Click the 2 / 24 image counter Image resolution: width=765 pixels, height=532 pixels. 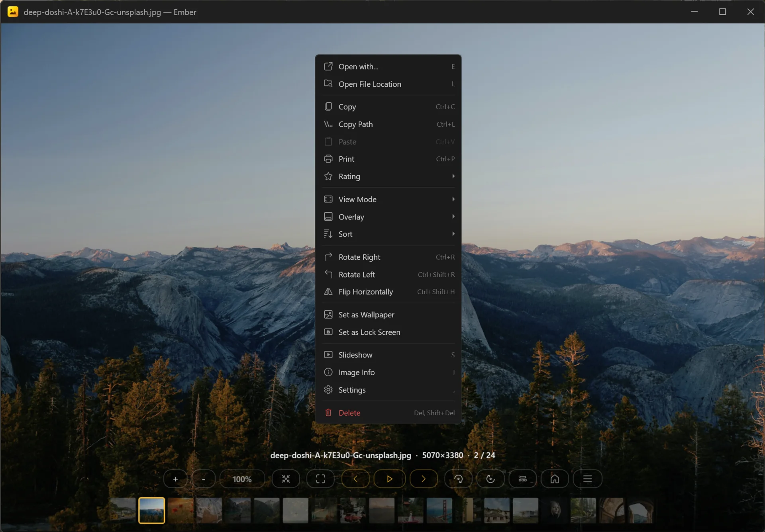(484, 455)
